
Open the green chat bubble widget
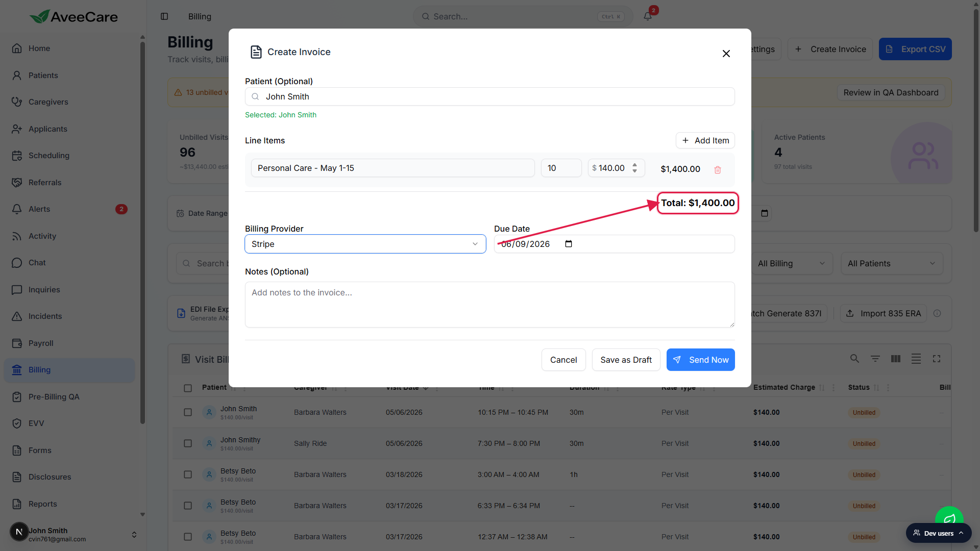949,516
